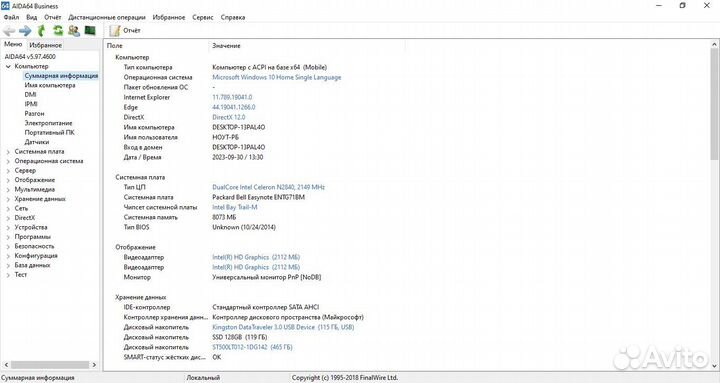Open DualCore Intel Celeron N2840 link
This screenshot has width=720, height=383.
268,187
